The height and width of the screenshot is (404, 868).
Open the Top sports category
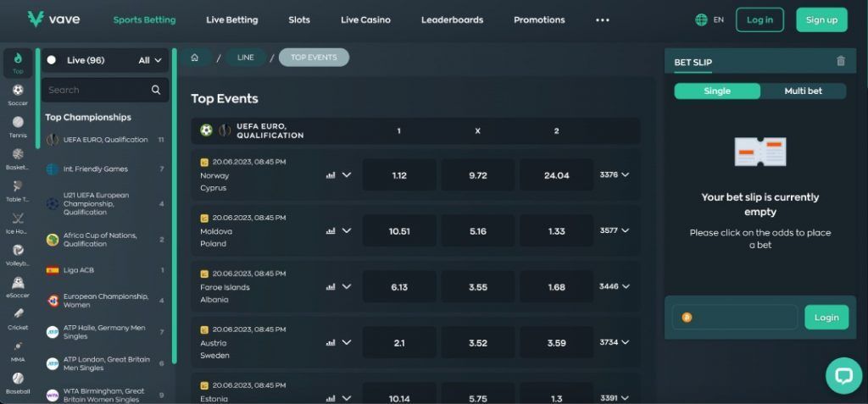point(18,63)
